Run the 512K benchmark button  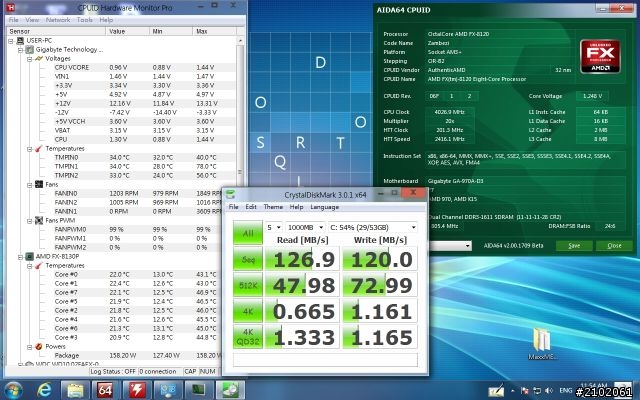[x=248, y=285]
